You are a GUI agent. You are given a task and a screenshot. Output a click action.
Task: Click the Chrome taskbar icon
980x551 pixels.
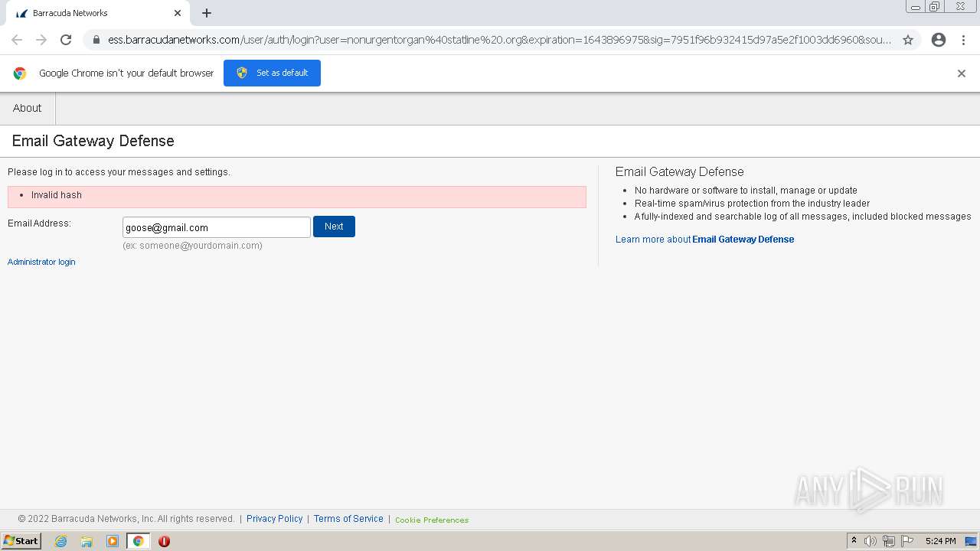click(139, 541)
